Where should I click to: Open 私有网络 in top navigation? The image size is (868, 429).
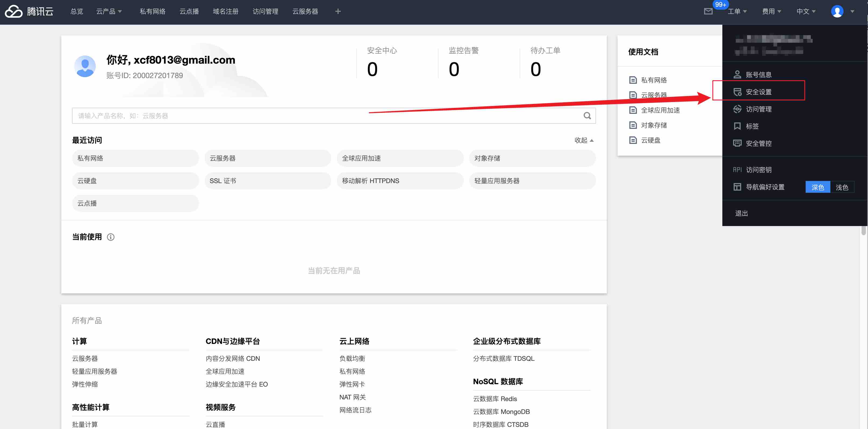(x=153, y=12)
